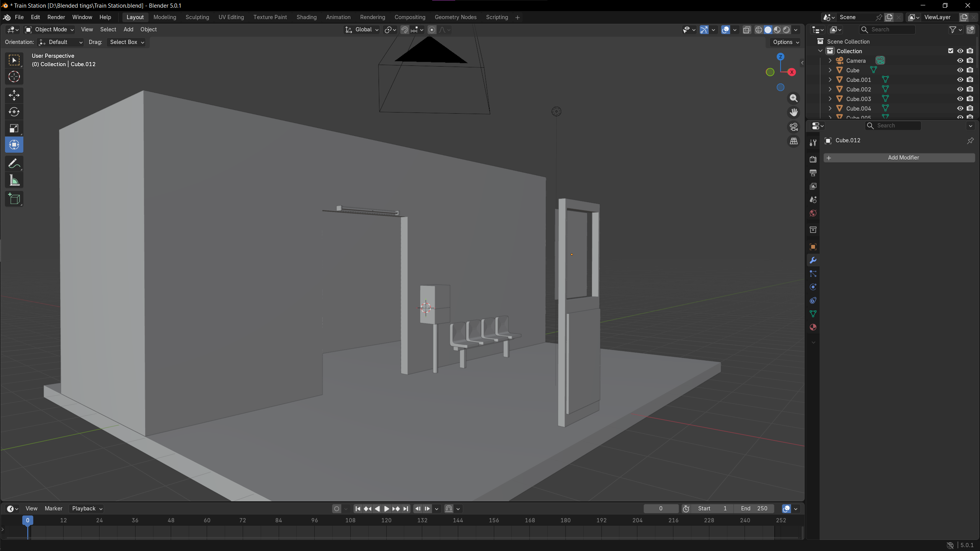This screenshot has height=551, width=980.
Task: Add a new workspace with plus button
Action: tap(518, 17)
